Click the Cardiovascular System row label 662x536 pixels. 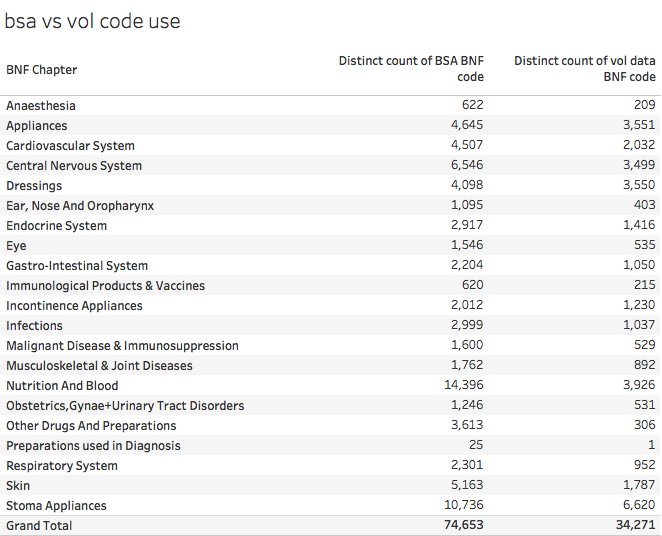70,146
